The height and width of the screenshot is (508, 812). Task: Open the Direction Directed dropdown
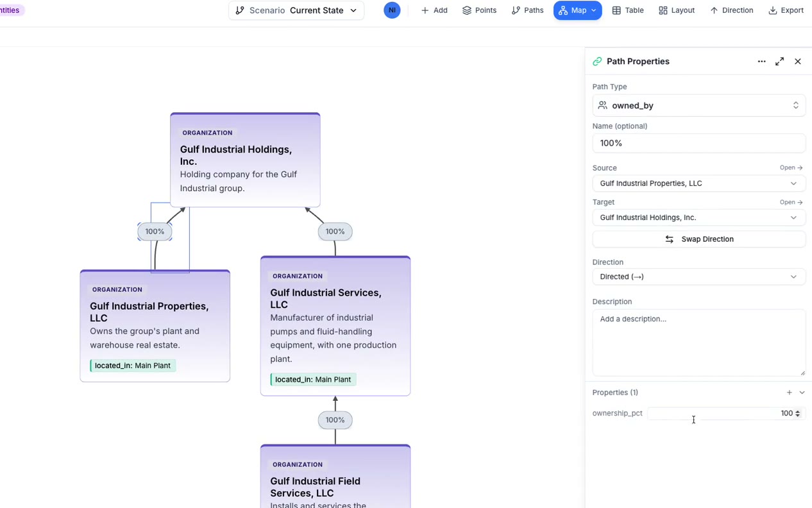pyautogui.click(x=698, y=276)
